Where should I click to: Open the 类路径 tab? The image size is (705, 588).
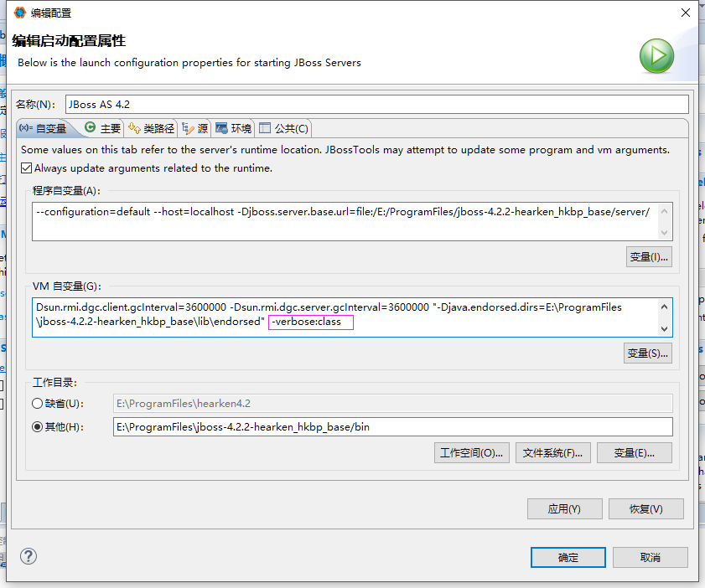152,128
